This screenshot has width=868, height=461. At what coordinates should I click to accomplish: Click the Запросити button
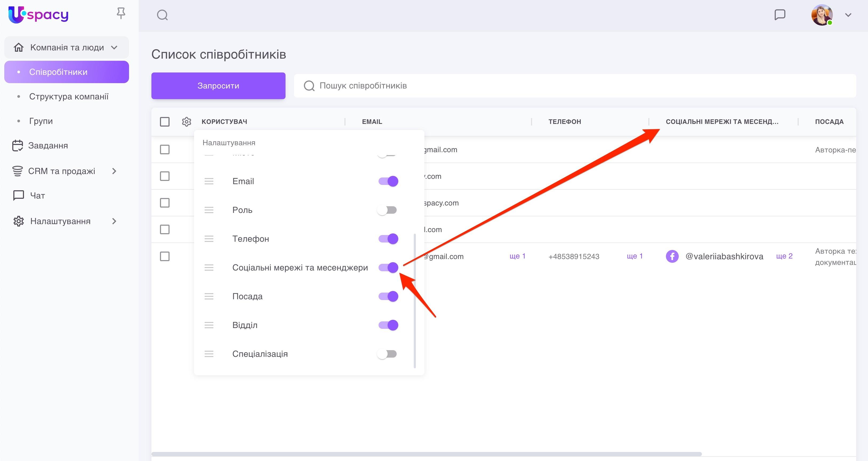218,86
